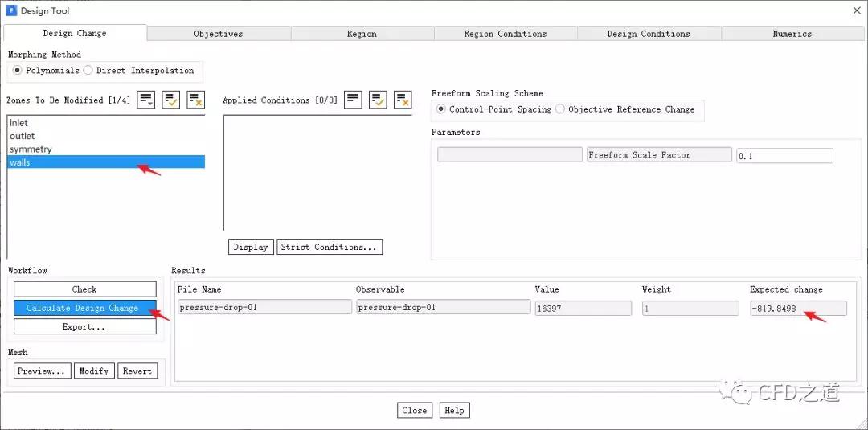Click the Check workflow button
This screenshot has width=868, height=430.
pos(84,289)
